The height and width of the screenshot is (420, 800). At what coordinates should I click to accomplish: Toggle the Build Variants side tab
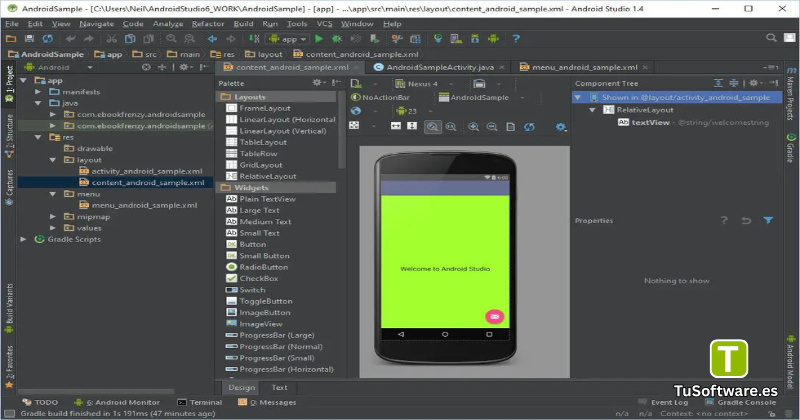pyautogui.click(x=9, y=308)
